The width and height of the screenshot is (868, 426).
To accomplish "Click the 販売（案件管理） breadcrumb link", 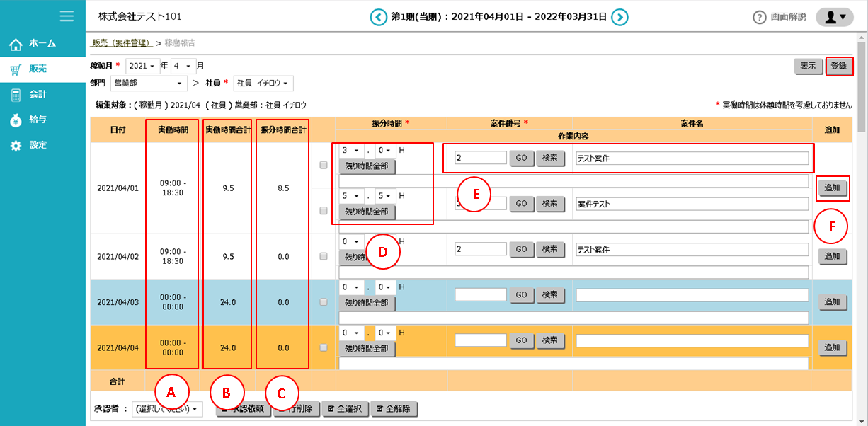I will click(122, 43).
